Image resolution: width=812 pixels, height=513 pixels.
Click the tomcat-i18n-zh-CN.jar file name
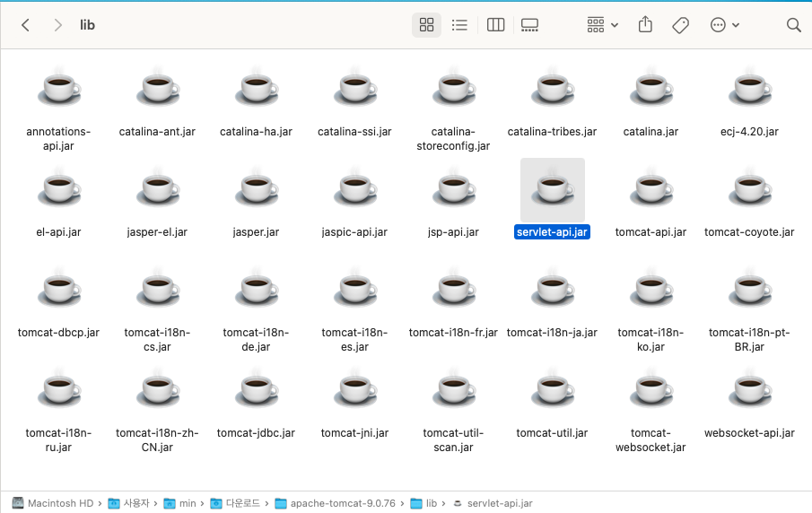157,440
